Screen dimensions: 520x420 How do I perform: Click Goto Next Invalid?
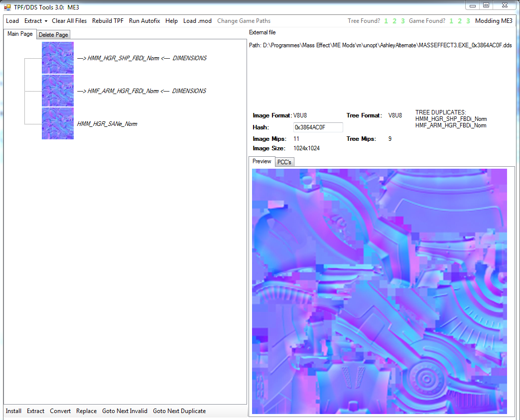pyautogui.click(x=125, y=411)
